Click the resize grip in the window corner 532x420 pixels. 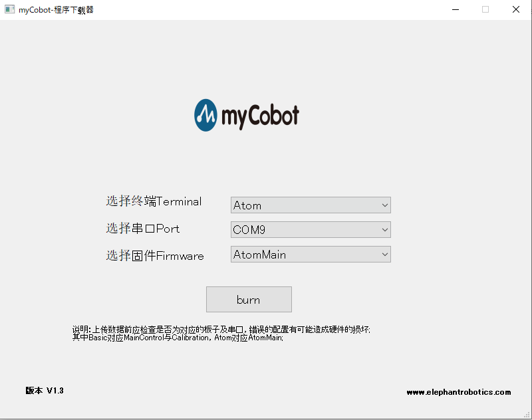pyautogui.click(x=527, y=415)
